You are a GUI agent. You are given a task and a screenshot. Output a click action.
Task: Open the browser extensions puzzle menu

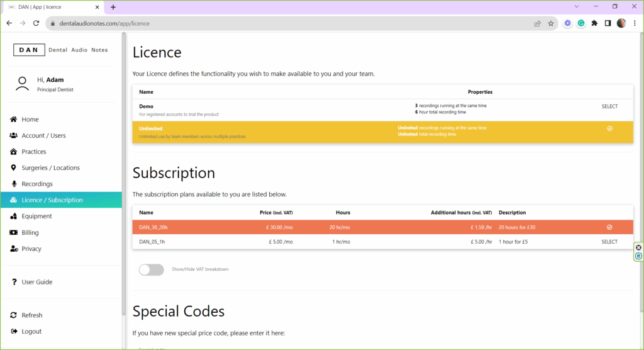tap(594, 23)
